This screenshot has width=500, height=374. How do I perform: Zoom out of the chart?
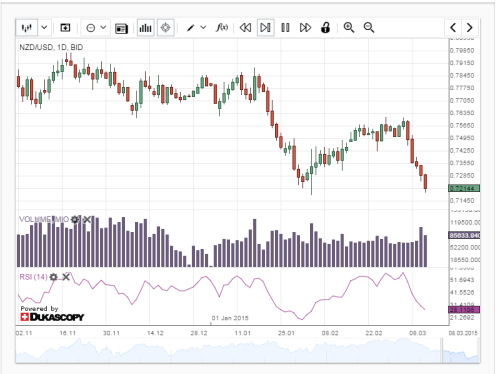[x=369, y=27]
